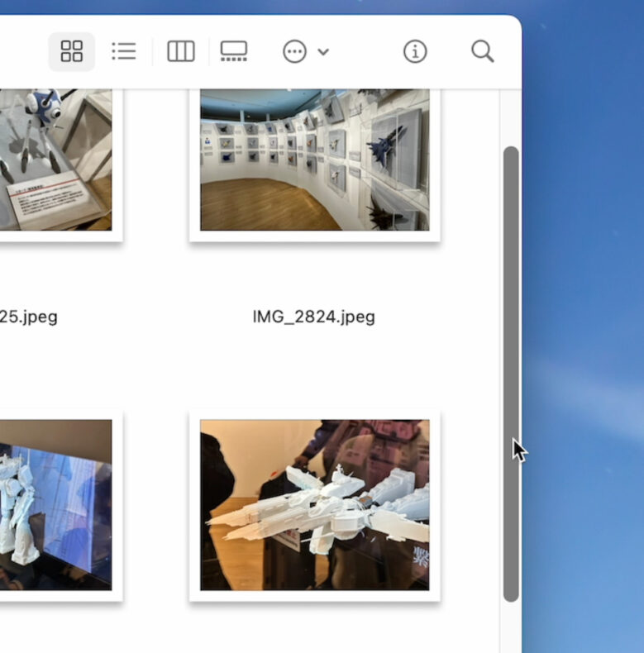
Task: Select the white robot figure photo at bottom left
Action: point(55,504)
